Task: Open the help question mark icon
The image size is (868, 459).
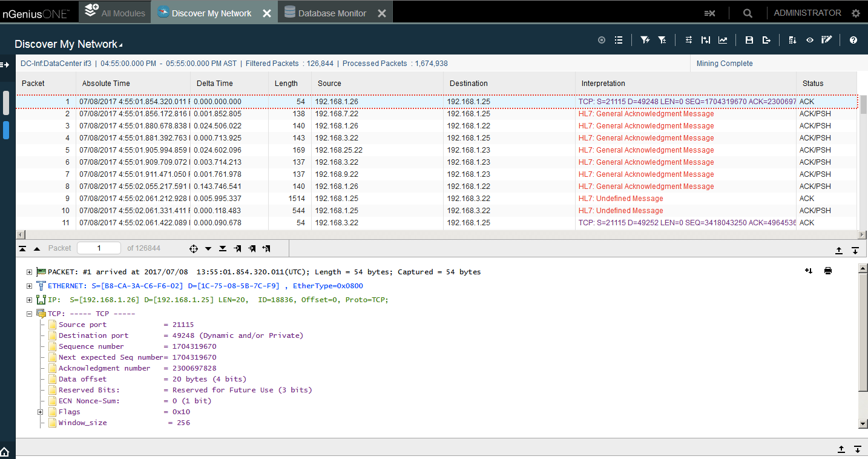Action: click(x=853, y=40)
